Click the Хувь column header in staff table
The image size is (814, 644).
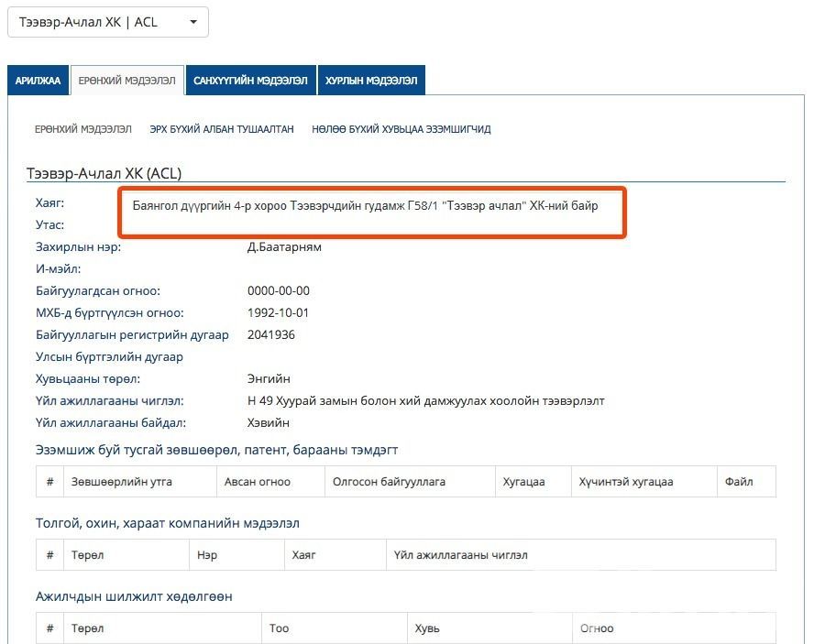427,628
